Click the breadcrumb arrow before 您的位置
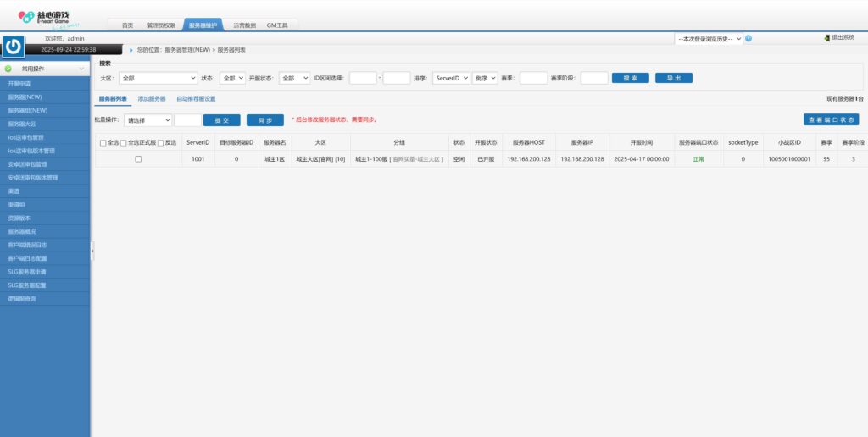The width and height of the screenshot is (868, 437). click(131, 50)
